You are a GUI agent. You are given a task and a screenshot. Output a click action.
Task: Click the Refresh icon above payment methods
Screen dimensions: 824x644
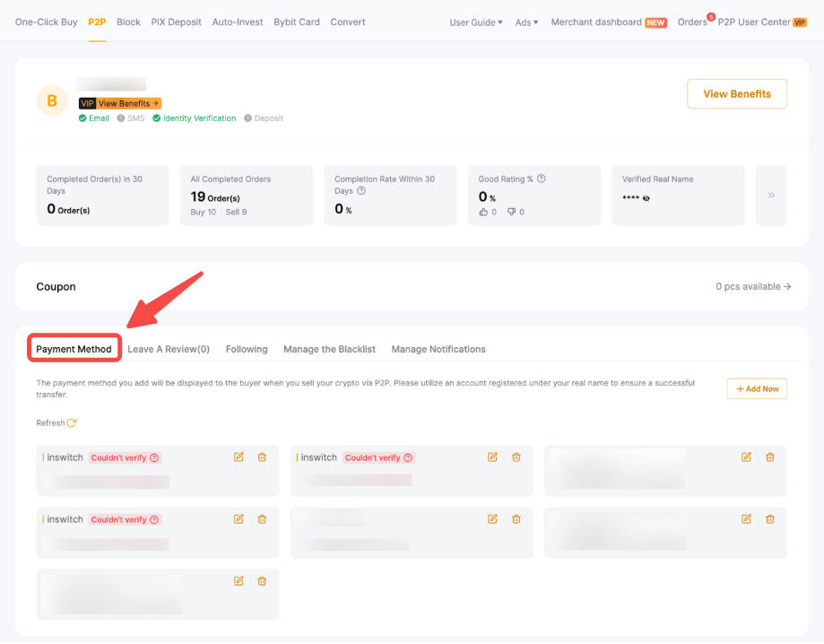[x=71, y=423]
